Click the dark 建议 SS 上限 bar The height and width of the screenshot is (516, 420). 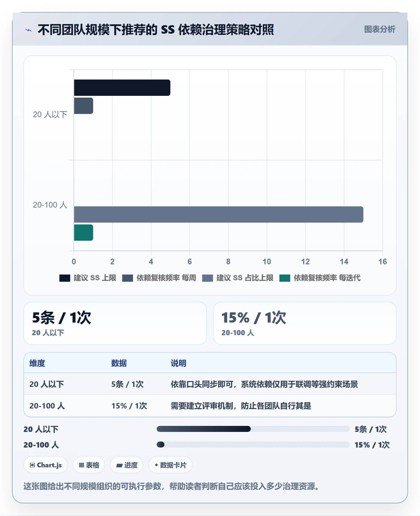click(x=122, y=88)
